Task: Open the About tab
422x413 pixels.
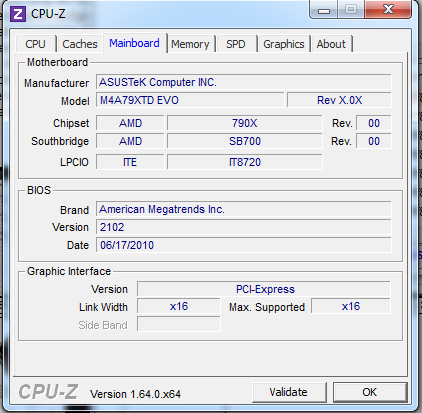Action: pos(331,44)
